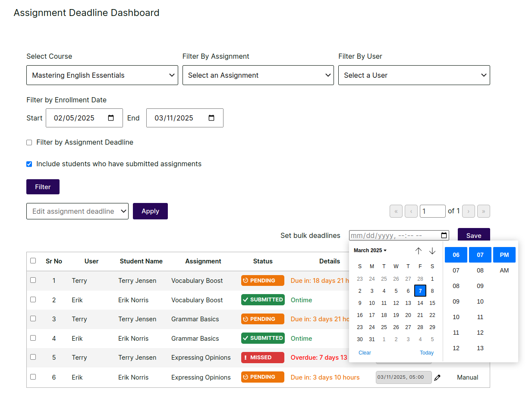
Task: Go to last page with double-right arrow
Action: tap(483, 211)
